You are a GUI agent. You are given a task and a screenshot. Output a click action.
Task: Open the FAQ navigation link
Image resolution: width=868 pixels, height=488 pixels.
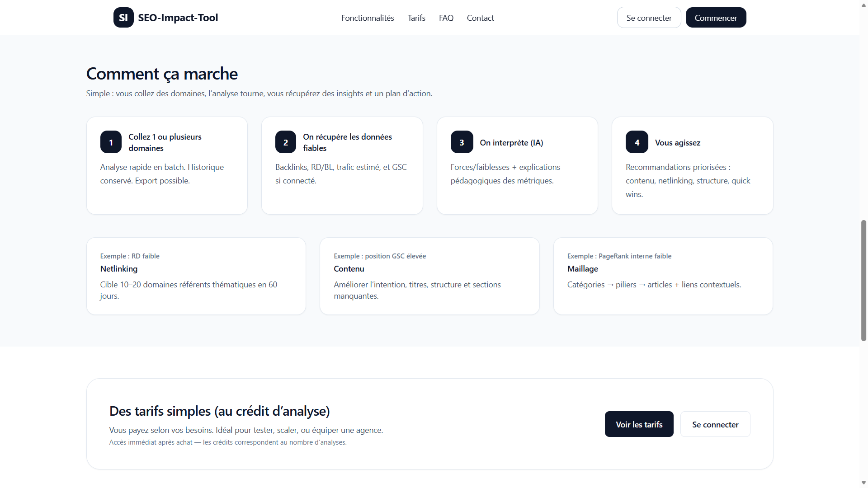pyautogui.click(x=446, y=18)
